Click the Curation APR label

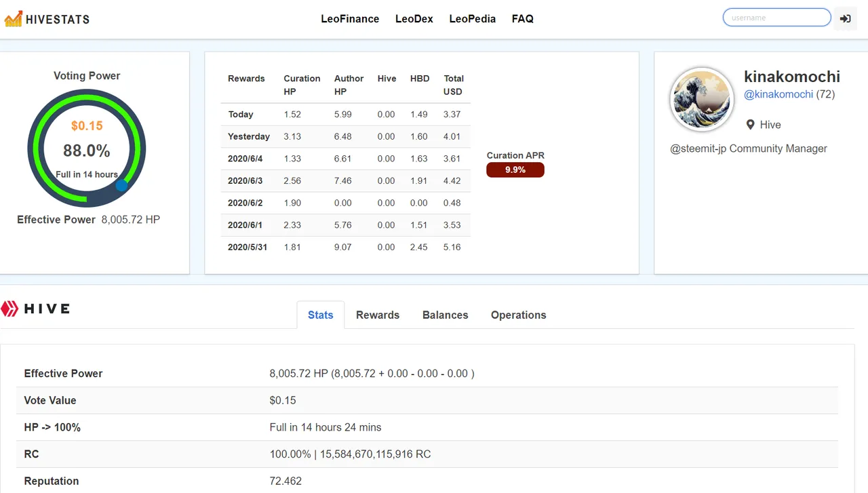[515, 155]
